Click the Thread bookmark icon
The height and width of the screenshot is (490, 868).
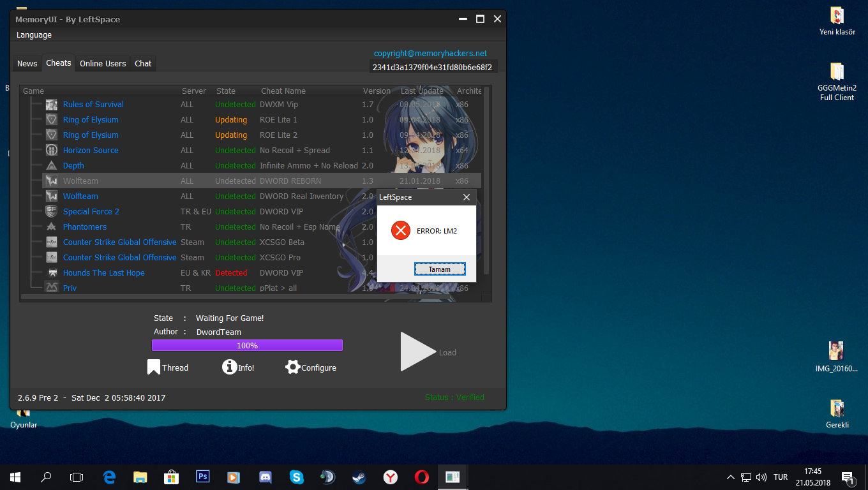click(x=153, y=367)
